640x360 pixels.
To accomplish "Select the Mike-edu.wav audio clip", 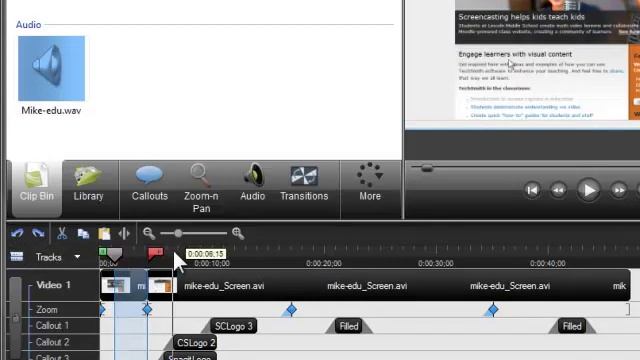I will pyautogui.click(x=51, y=76).
